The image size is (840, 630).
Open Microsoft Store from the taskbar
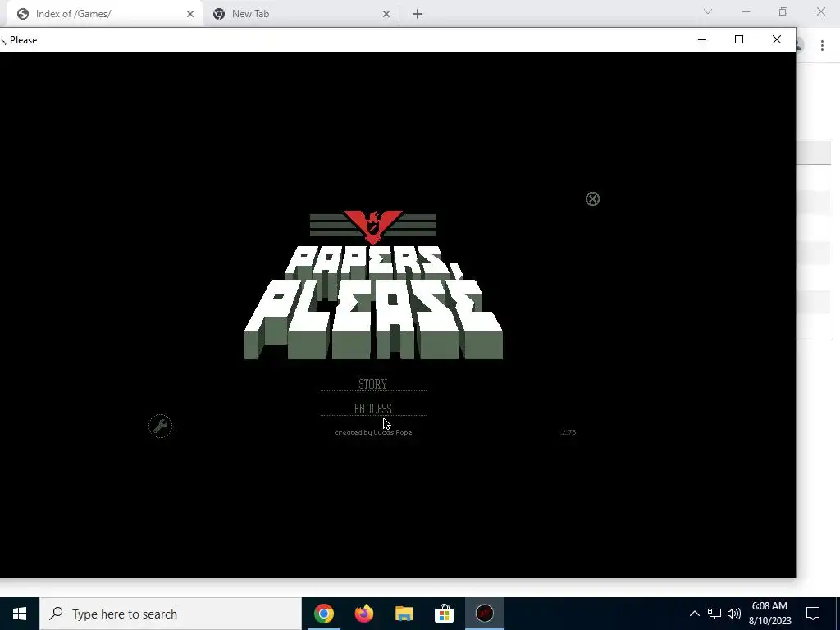444,614
